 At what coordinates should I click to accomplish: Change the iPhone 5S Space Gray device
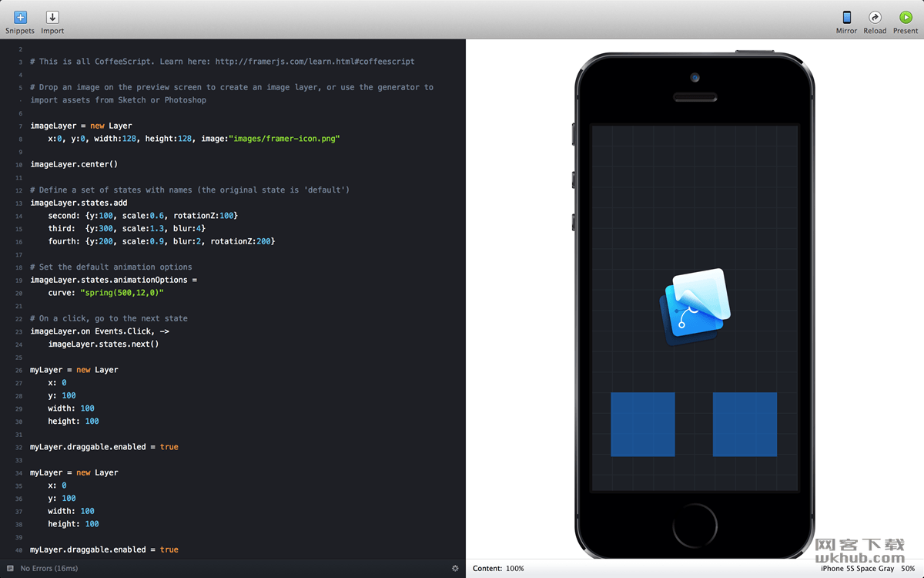point(857,569)
